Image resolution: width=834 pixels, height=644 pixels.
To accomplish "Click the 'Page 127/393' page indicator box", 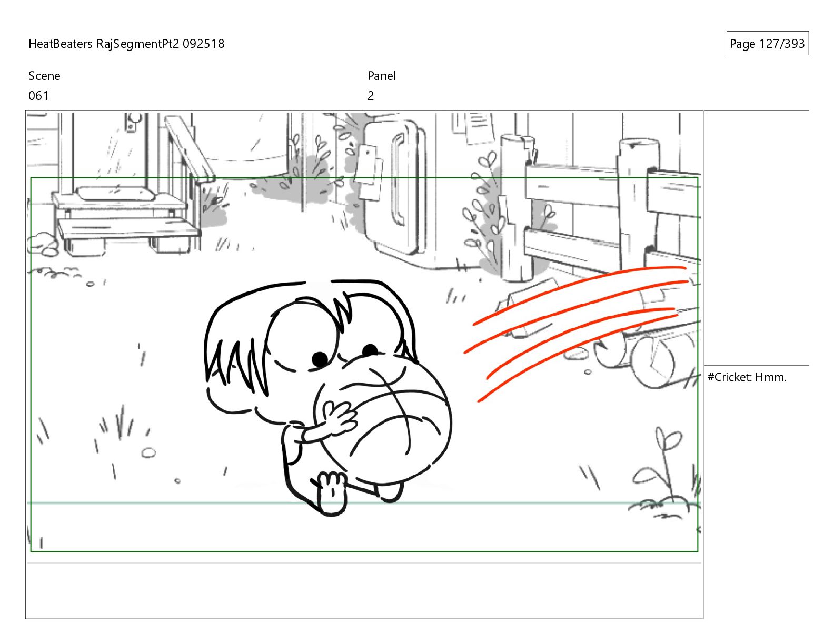I will pyautogui.click(x=767, y=44).
